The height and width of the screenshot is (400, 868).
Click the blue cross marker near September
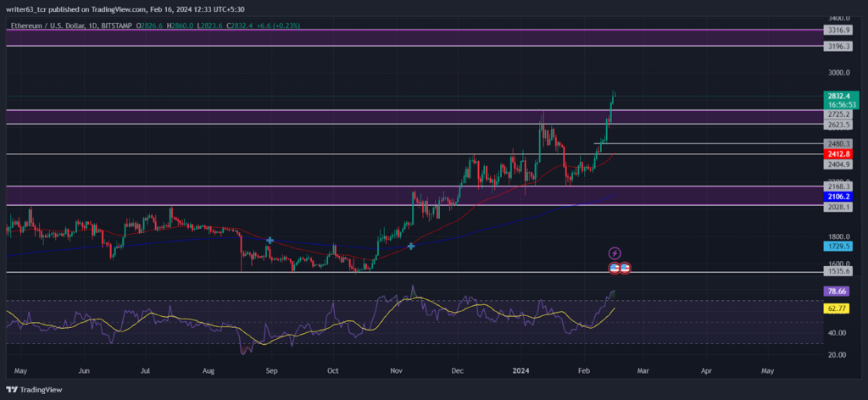pyautogui.click(x=270, y=240)
